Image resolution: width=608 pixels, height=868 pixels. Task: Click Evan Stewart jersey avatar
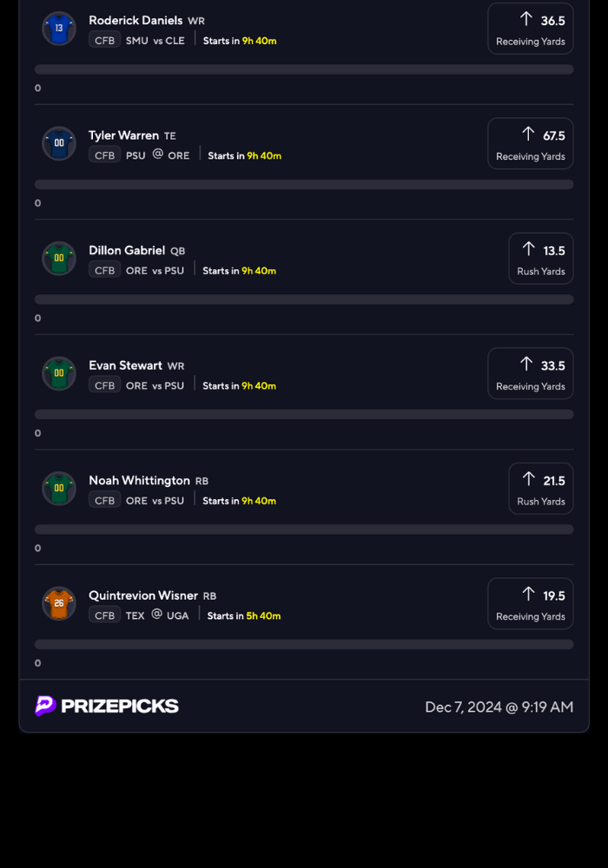click(59, 373)
